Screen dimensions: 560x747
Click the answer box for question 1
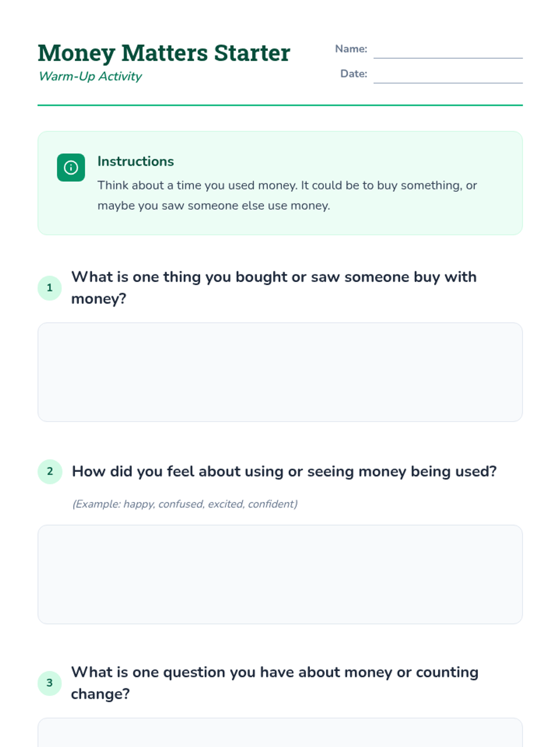coord(280,372)
